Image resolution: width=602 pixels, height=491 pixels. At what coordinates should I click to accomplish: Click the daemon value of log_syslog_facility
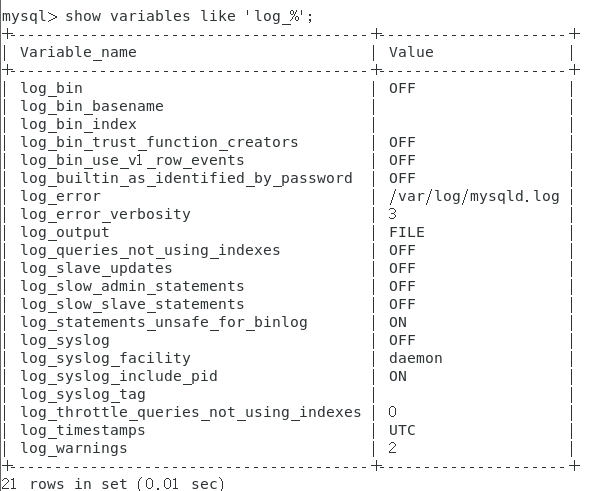pos(415,358)
